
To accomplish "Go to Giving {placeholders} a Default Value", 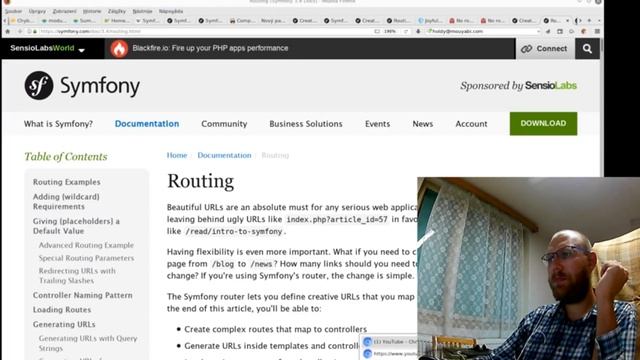I will coord(76,226).
